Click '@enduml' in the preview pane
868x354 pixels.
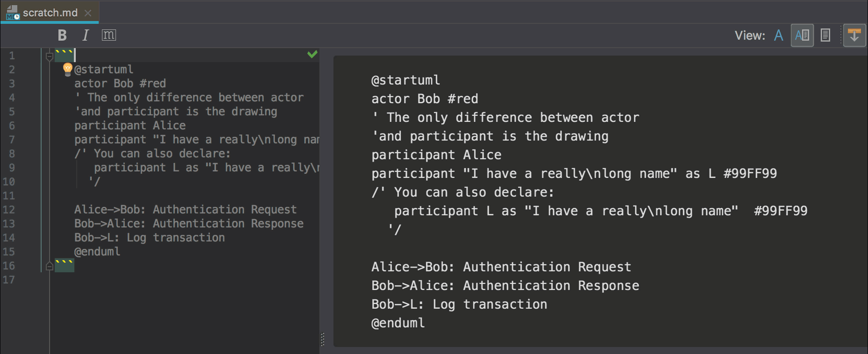click(398, 323)
